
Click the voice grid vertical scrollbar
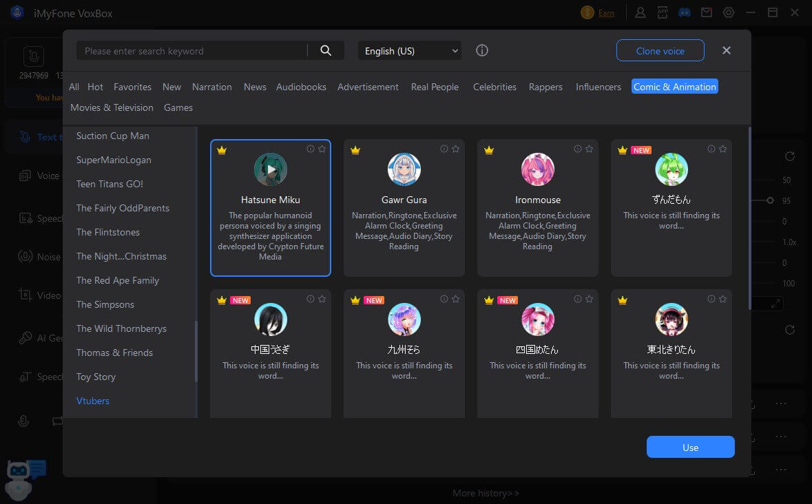pos(749,218)
